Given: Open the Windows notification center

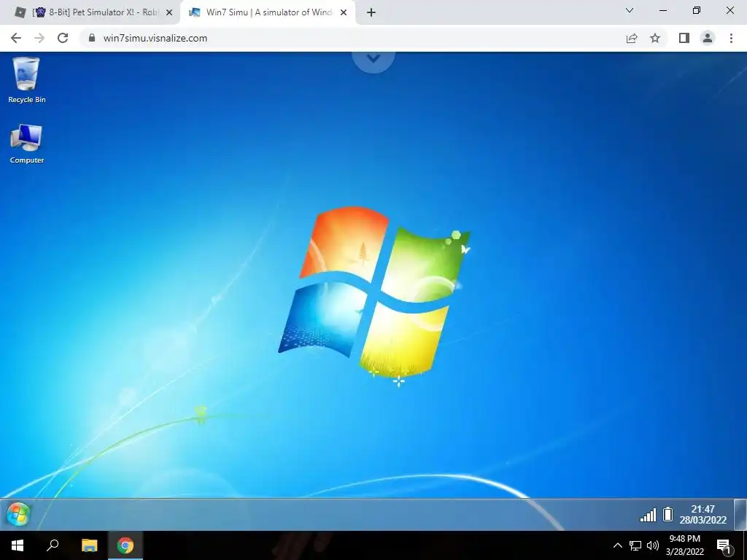Looking at the screenshot, I should point(724,546).
